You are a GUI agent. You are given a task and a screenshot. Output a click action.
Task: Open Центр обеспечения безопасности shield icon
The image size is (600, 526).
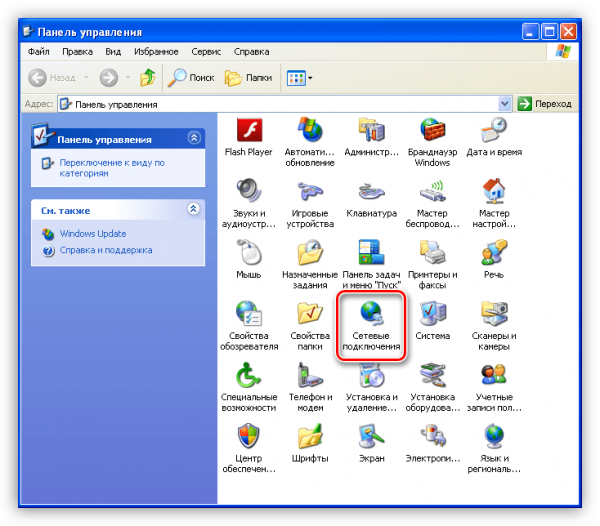(x=249, y=436)
